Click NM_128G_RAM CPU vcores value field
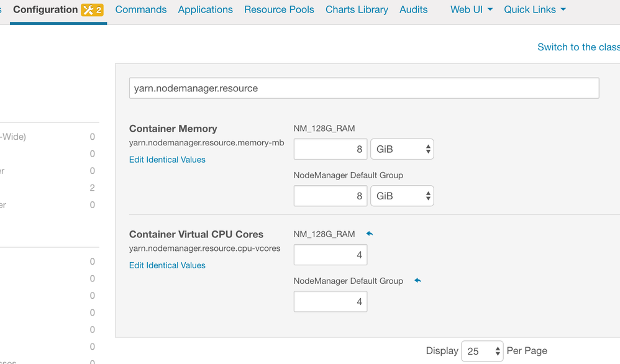620x364 pixels. pos(330,255)
